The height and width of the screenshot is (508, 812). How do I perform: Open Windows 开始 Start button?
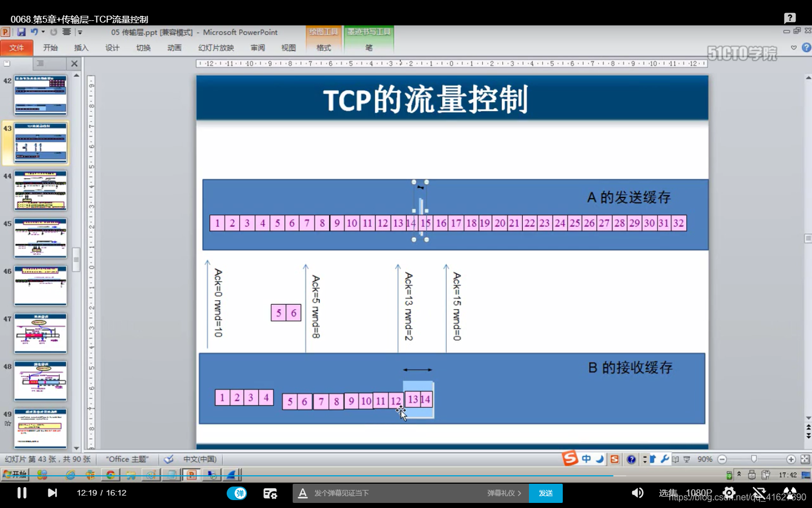[x=15, y=475]
